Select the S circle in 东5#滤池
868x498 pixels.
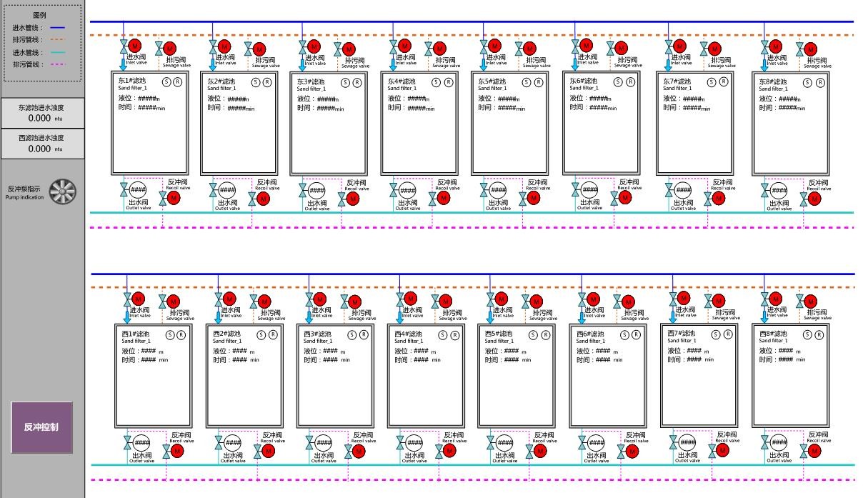tap(527, 82)
